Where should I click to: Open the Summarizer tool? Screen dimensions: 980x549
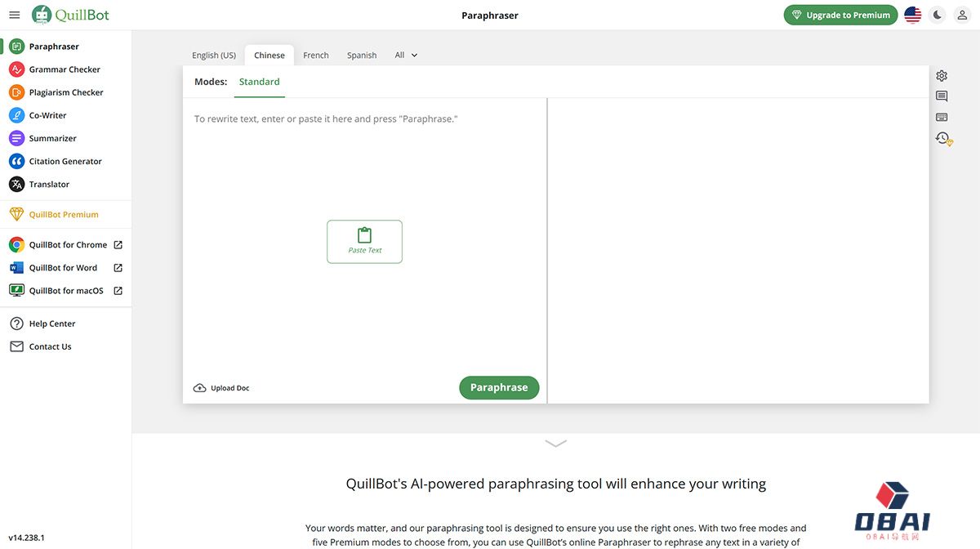coord(65,138)
